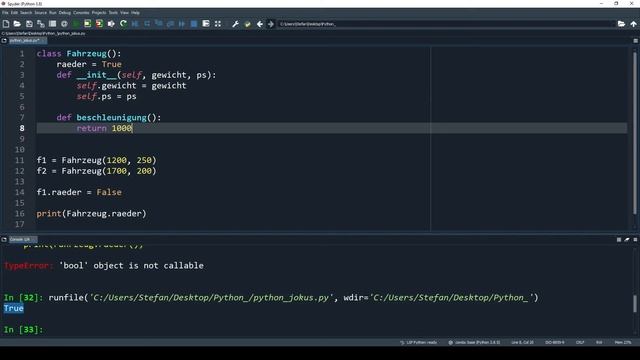
Task: Click on 'def __init__' in line 3
Action: pos(87,75)
